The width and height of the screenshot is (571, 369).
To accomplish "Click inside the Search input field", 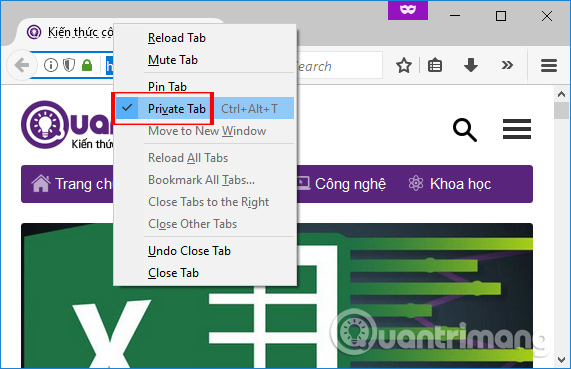I will tap(339, 66).
